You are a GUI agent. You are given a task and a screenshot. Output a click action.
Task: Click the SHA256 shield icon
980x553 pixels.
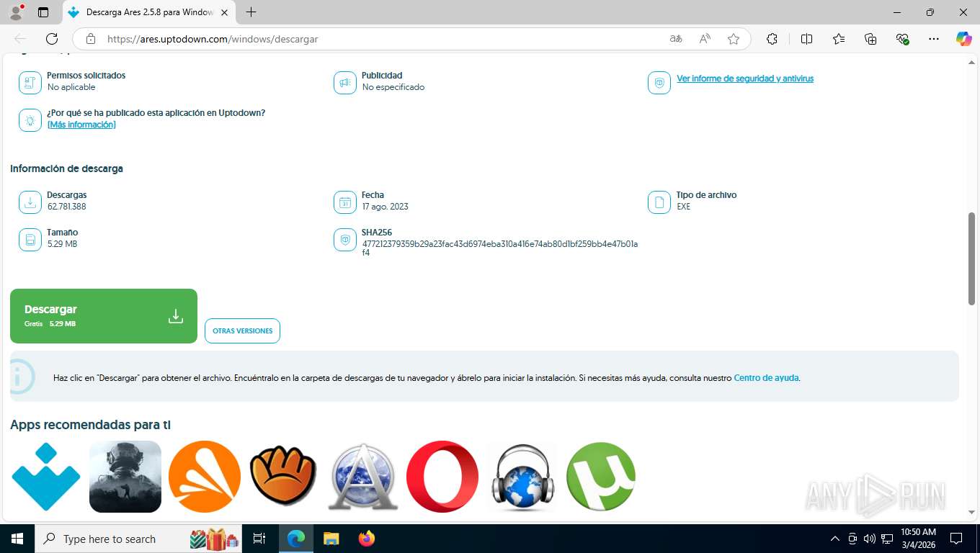point(345,240)
